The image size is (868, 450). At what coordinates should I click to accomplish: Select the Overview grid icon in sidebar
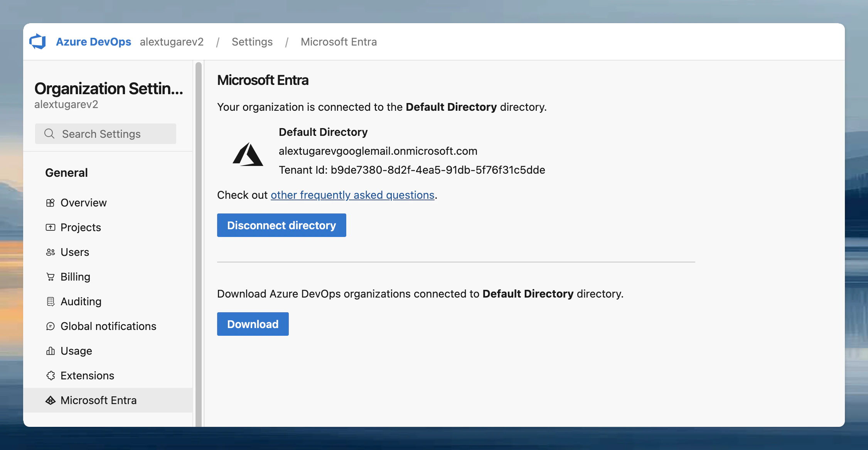click(x=51, y=202)
